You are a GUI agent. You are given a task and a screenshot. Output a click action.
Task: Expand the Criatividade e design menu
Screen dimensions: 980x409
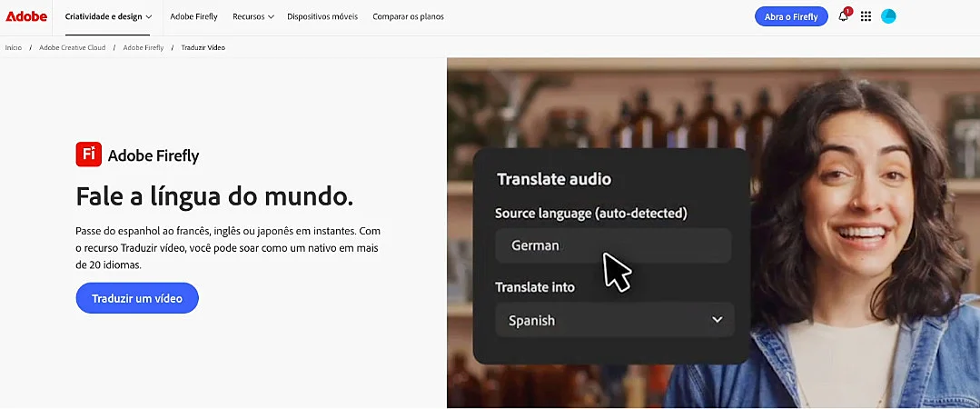coord(108,17)
